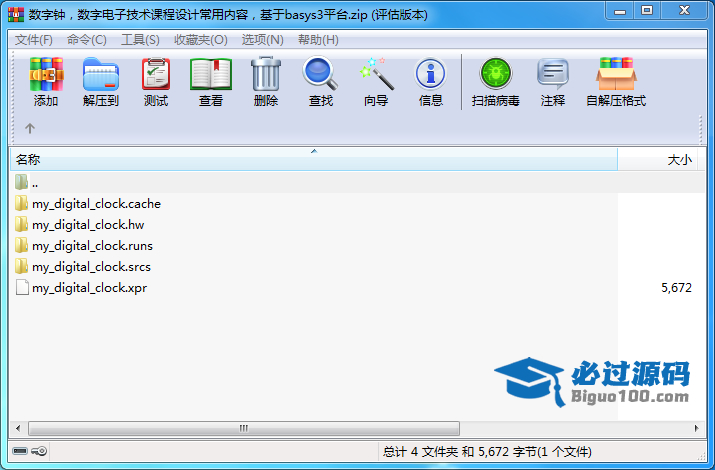
Task: Open the Find (查找) magnifier tool
Action: tap(321, 73)
